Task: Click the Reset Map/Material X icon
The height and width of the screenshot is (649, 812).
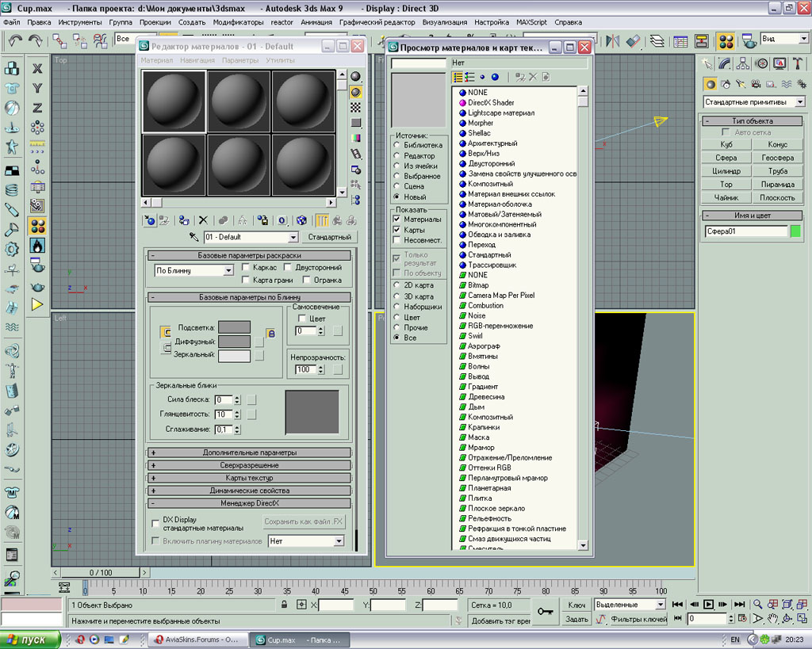Action: pos(203,220)
